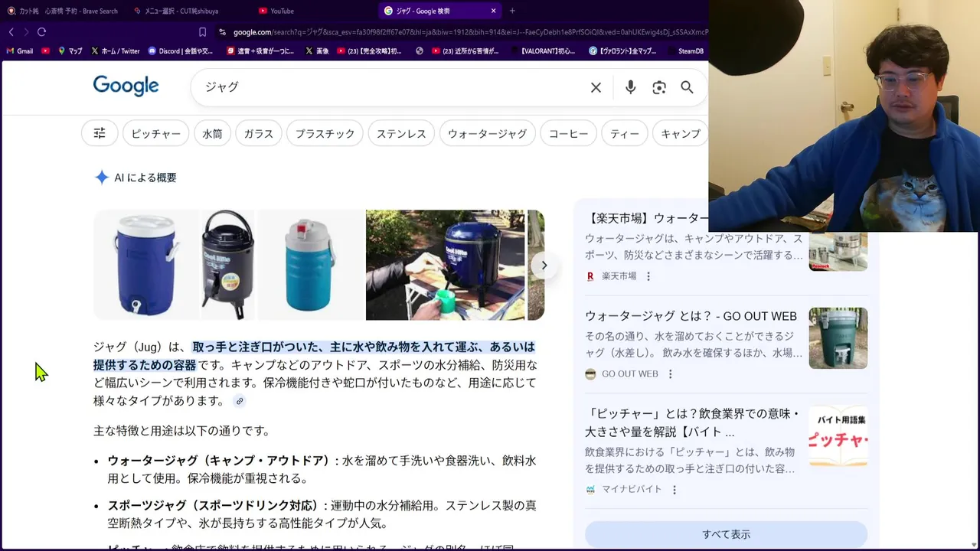Image resolution: width=980 pixels, height=551 pixels.
Task: Open the マップ bookmark
Action: 70,51
